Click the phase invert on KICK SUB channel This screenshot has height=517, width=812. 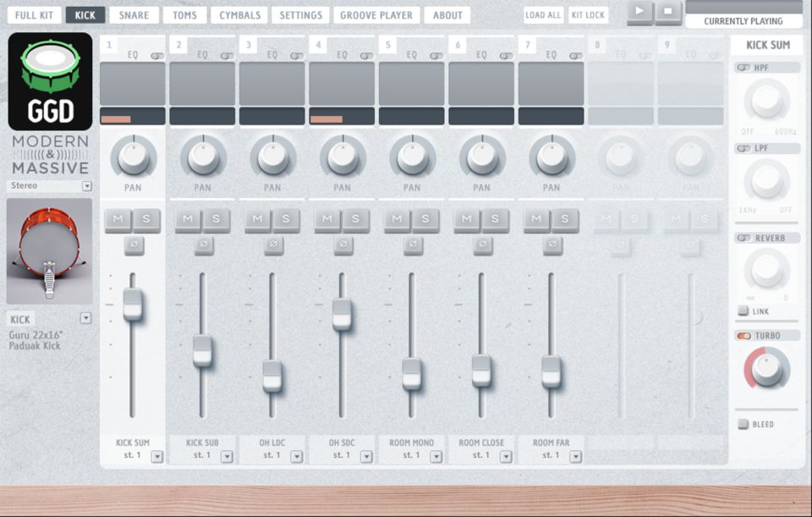[202, 244]
